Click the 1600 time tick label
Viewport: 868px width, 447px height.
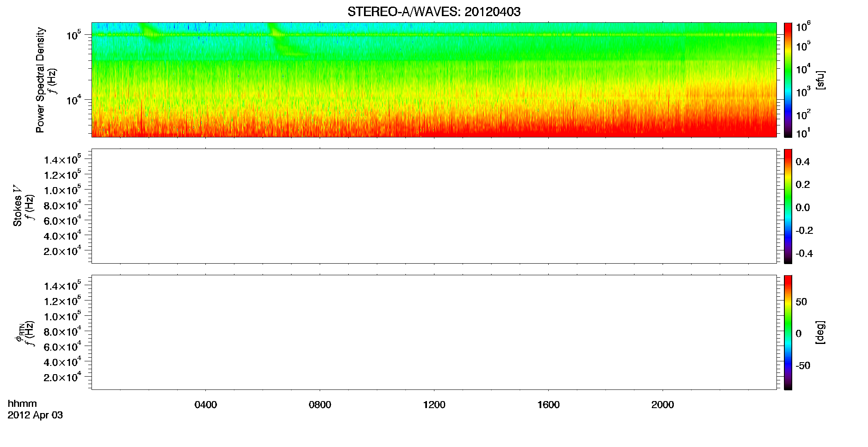(x=548, y=405)
